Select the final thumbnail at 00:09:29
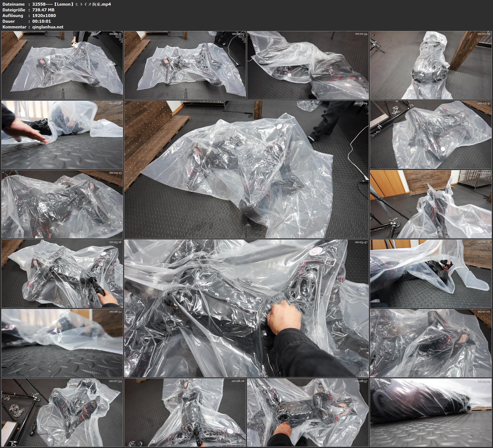 (x=431, y=412)
